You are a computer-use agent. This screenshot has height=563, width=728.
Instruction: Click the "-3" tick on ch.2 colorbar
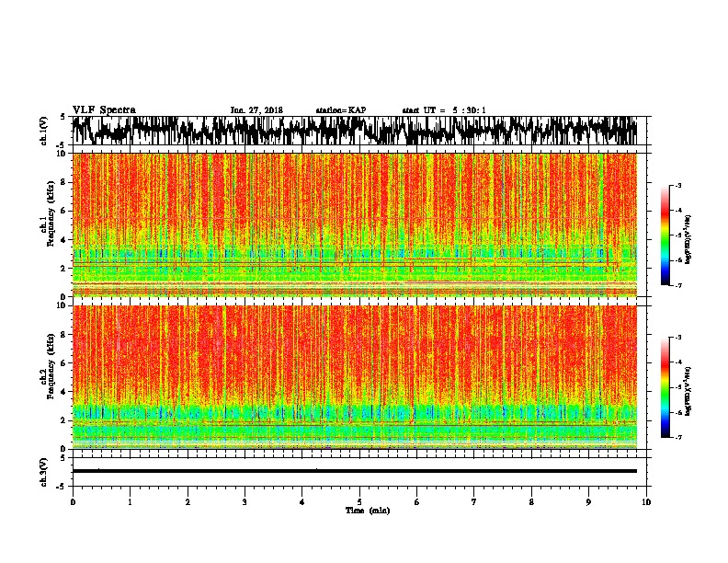[x=677, y=338]
